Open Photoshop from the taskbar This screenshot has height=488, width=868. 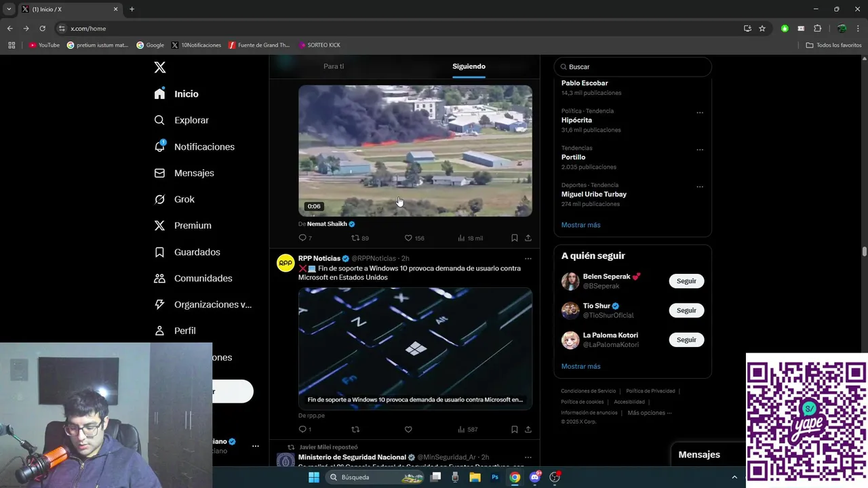coord(495,477)
